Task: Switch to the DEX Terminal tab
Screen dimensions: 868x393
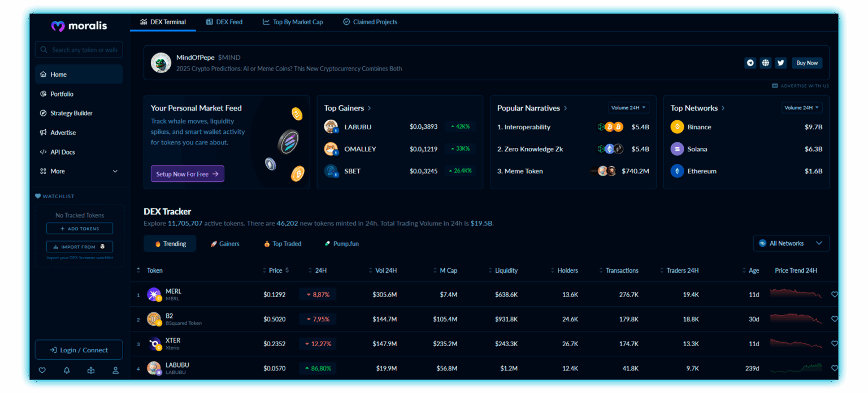Action: [x=163, y=22]
